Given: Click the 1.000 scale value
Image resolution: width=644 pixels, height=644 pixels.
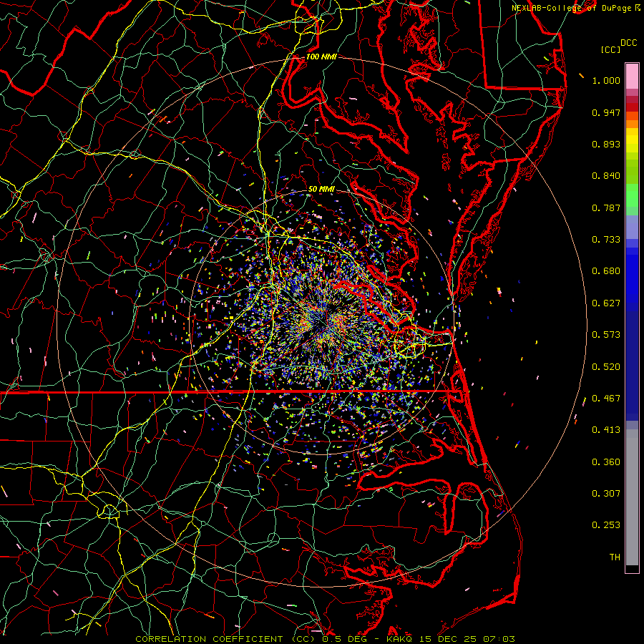Looking at the screenshot, I should point(606,80).
